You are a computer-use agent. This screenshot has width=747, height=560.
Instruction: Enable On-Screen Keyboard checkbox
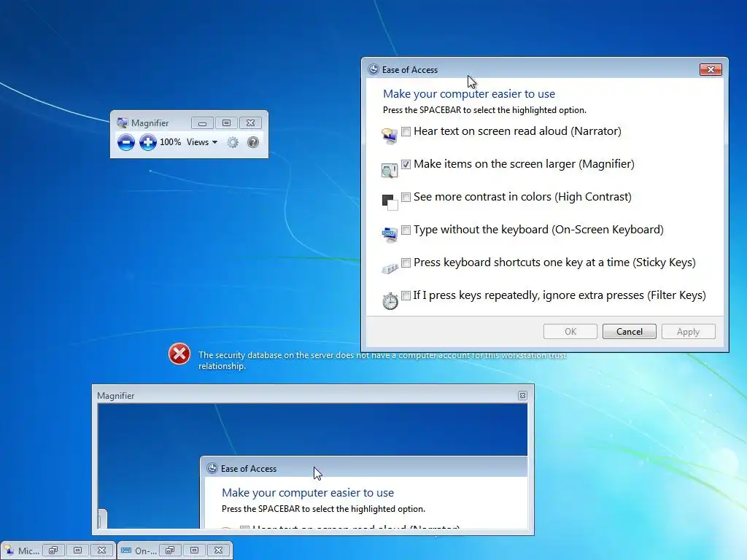(x=406, y=230)
